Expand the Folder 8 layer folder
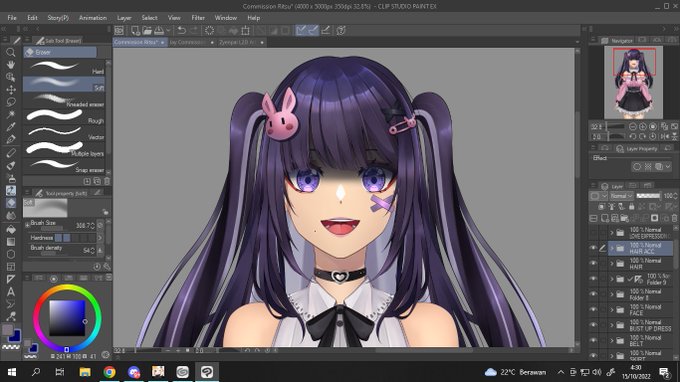The height and width of the screenshot is (382, 680). click(612, 294)
